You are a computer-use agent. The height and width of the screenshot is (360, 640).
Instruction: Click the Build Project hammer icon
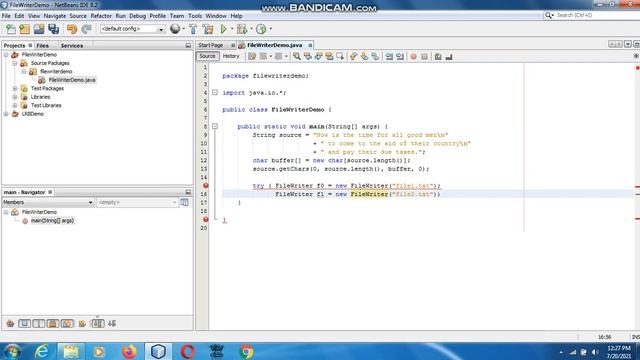[x=193, y=29]
